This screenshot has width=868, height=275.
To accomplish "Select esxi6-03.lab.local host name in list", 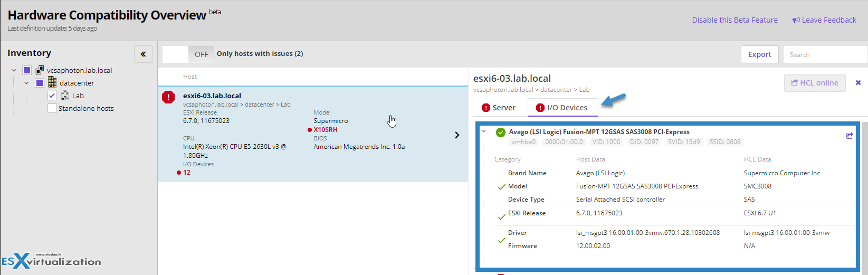I will coord(212,96).
